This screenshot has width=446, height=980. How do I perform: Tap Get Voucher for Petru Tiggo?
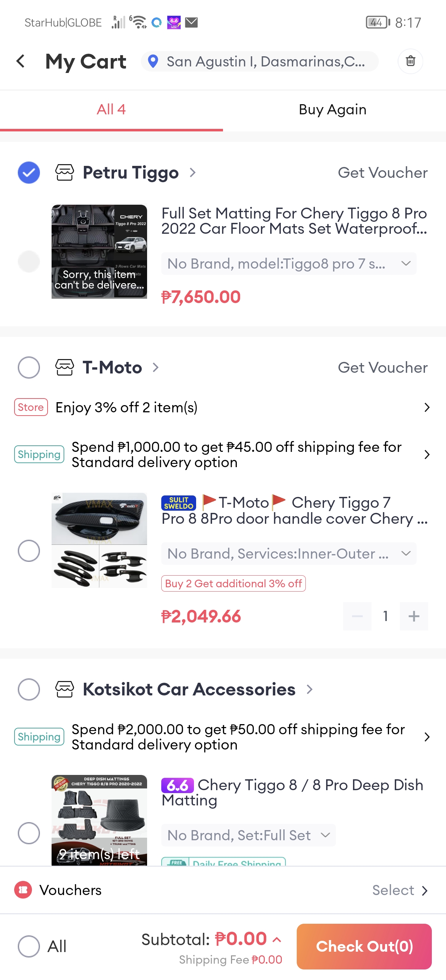[382, 173]
